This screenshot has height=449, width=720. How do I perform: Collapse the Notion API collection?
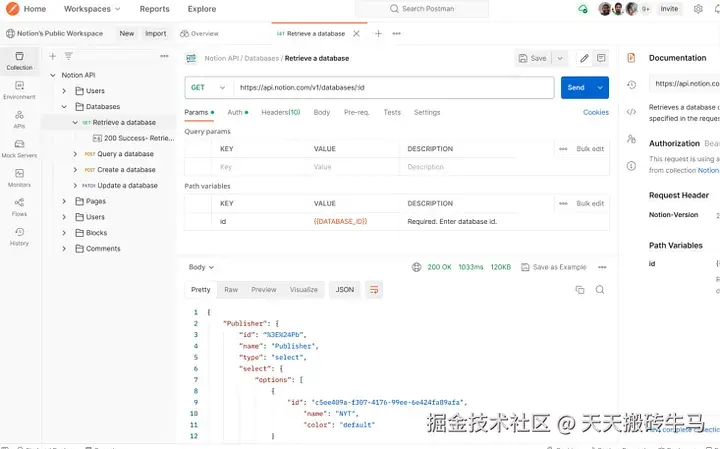53,75
